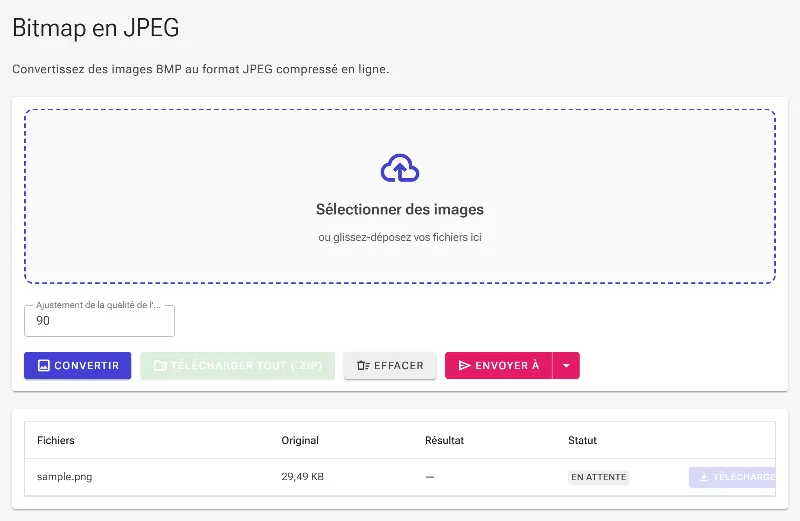Click Télécharger button for sample.png

[732, 477]
